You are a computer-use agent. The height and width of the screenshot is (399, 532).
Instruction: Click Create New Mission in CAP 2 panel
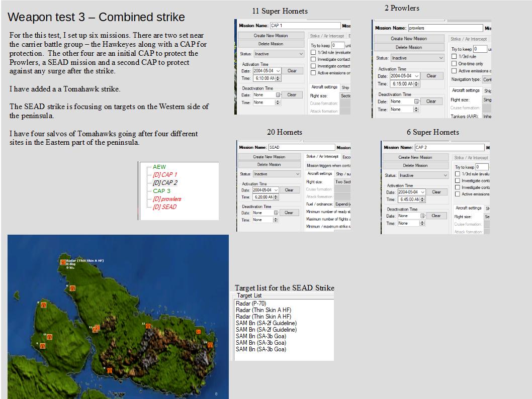(415, 157)
